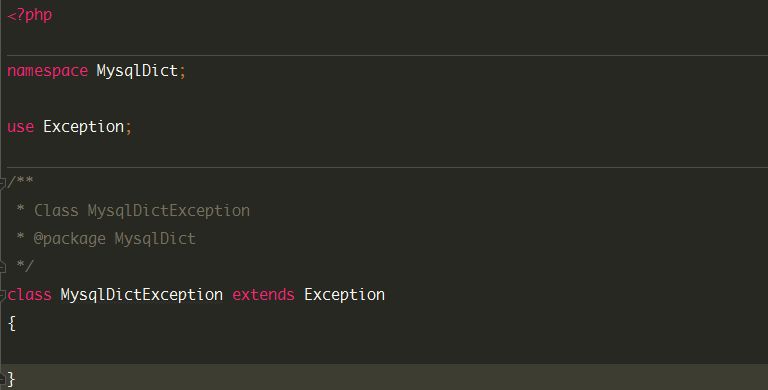Click Exception in the use statement
This screenshot has height=390, width=768.
(x=84, y=127)
